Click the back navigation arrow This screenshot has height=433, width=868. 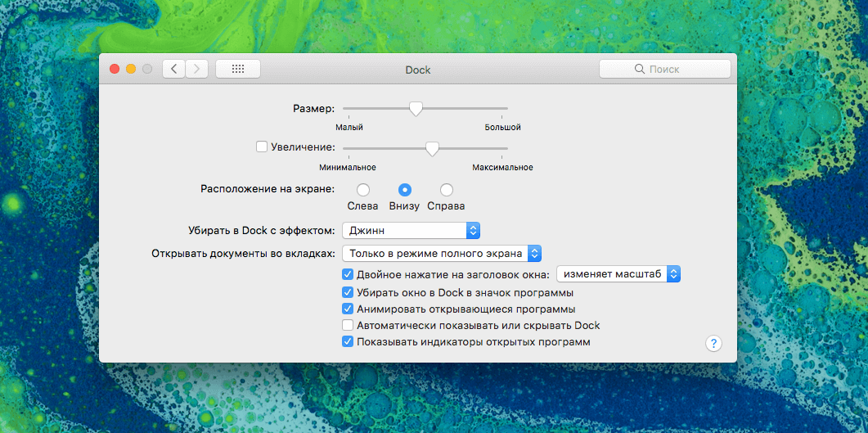click(173, 70)
